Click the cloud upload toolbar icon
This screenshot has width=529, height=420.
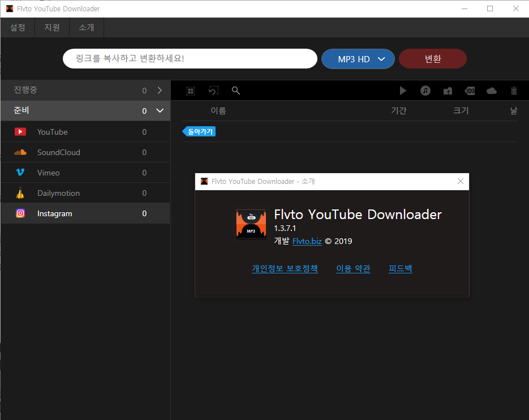tap(492, 91)
